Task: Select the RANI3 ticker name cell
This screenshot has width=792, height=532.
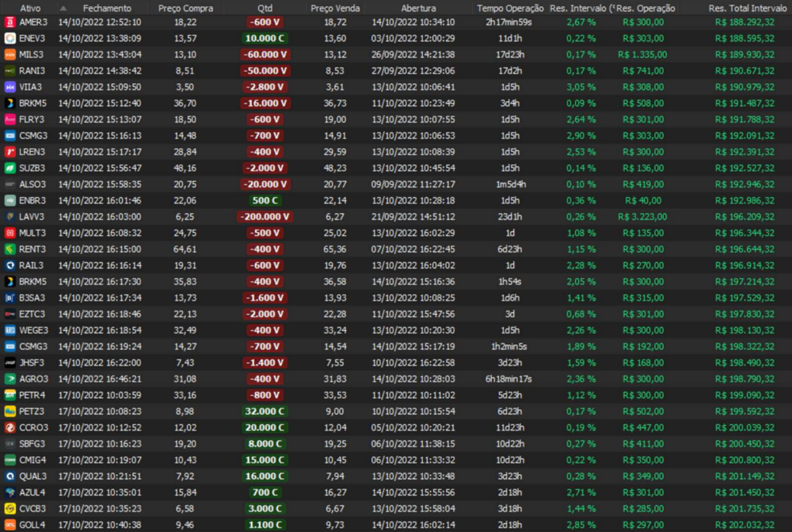Action: pyautogui.click(x=33, y=70)
